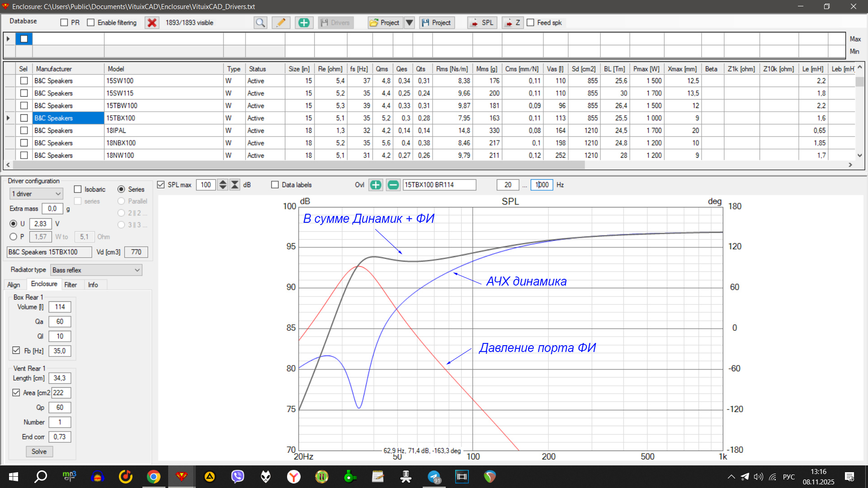Enable the Data labels checkbox

click(275, 185)
